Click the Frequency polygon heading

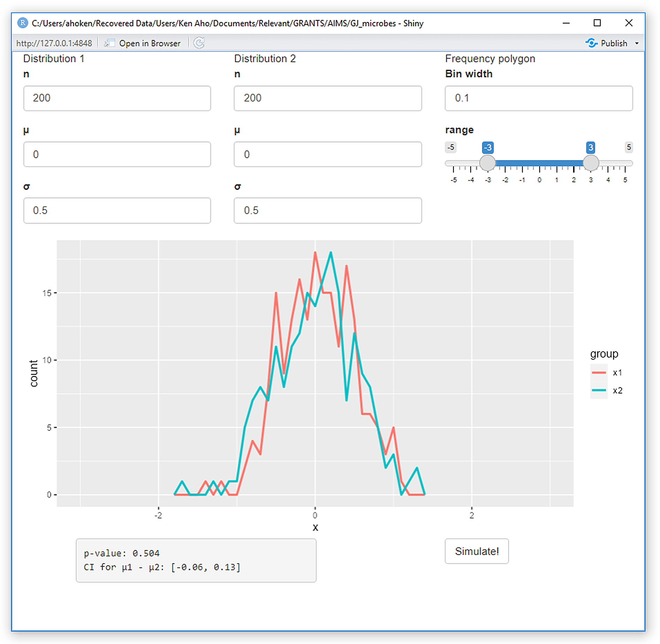(x=490, y=59)
